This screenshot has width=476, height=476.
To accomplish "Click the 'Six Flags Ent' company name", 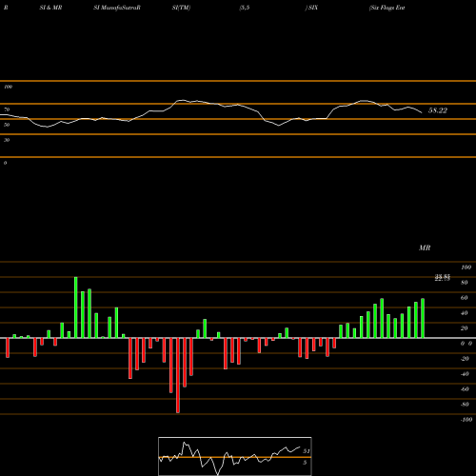I will click(x=387, y=8).
